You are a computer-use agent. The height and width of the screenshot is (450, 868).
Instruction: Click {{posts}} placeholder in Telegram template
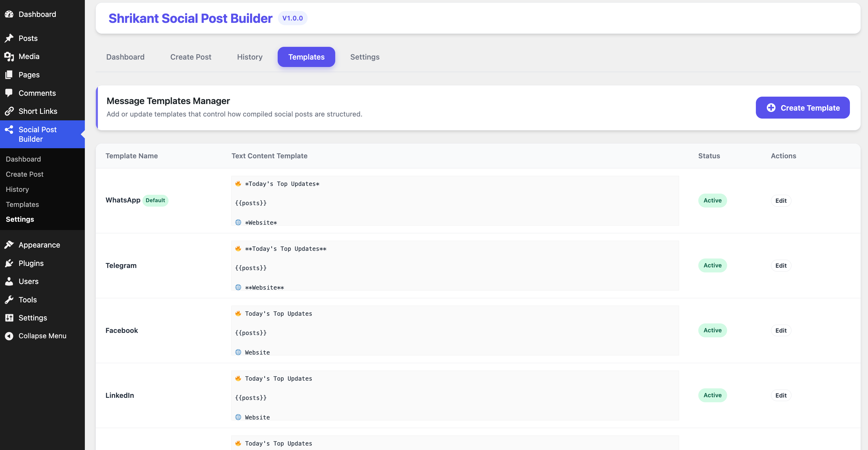(251, 268)
